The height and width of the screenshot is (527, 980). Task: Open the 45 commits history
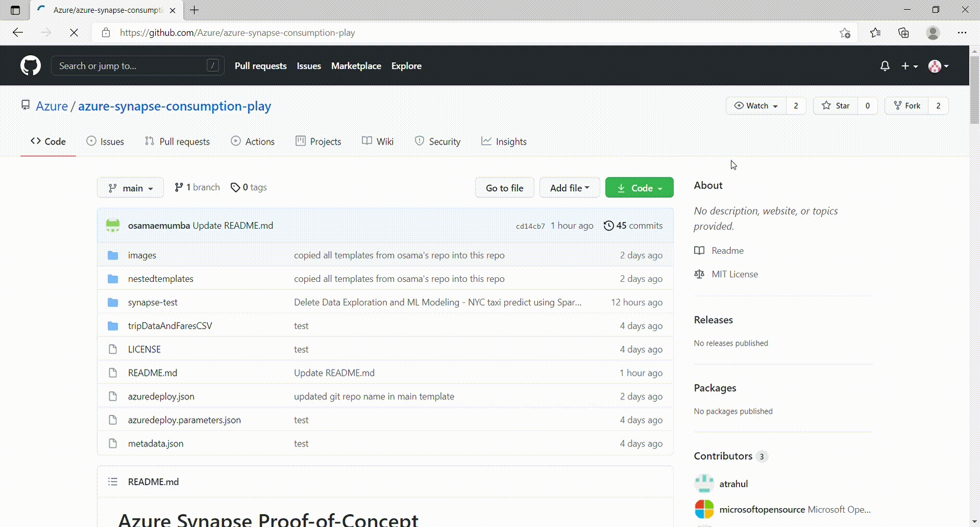[633, 226]
